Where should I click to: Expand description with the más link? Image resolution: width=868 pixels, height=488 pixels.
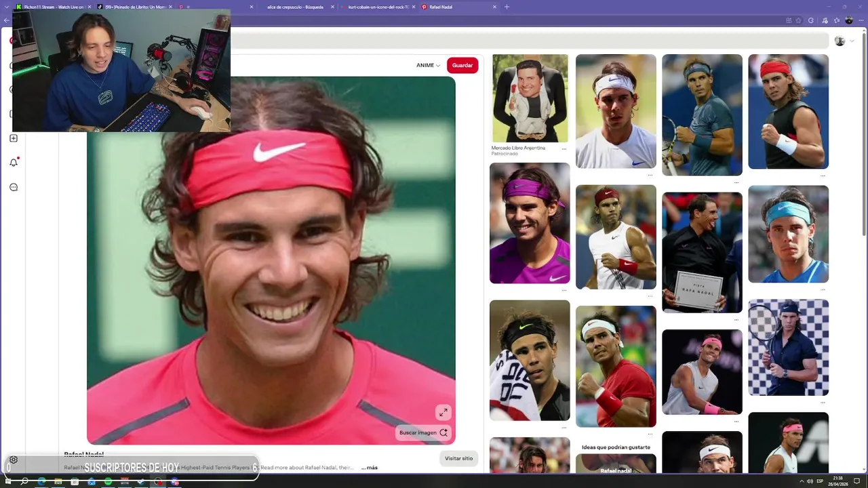(370, 468)
